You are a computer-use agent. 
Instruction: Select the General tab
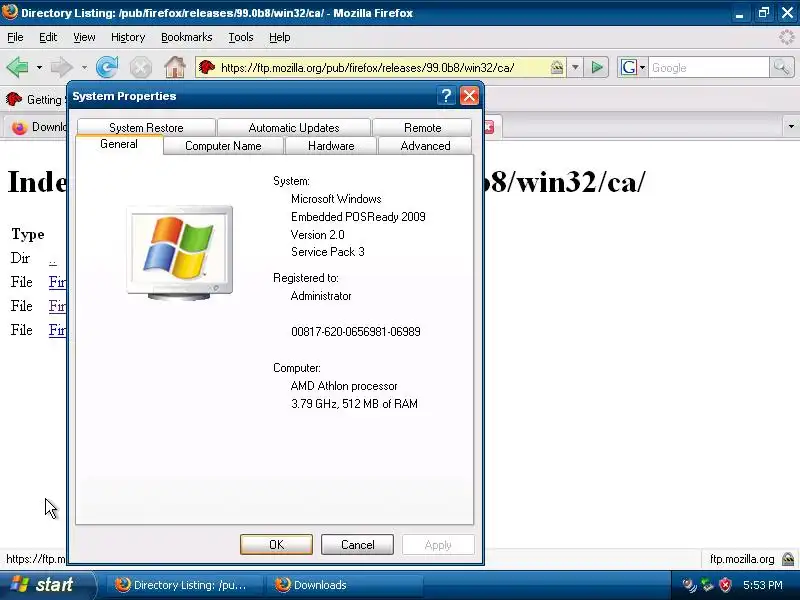click(x=119, y=144)
